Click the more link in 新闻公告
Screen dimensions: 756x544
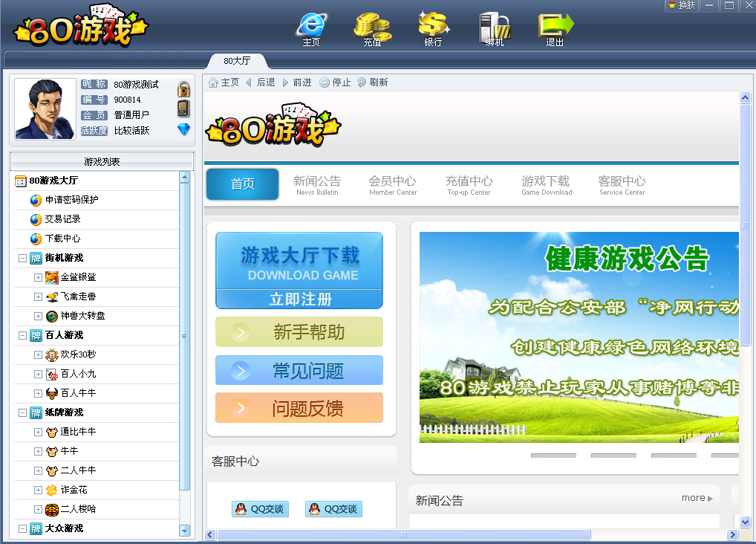pos(697,498)
